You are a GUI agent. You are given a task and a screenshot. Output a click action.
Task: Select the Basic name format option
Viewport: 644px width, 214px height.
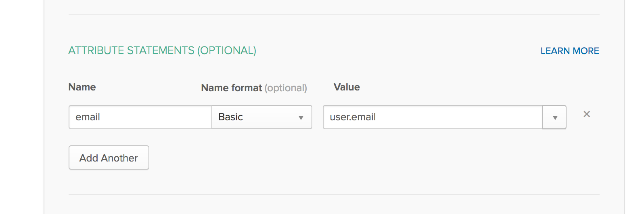(x=262, y=117)
